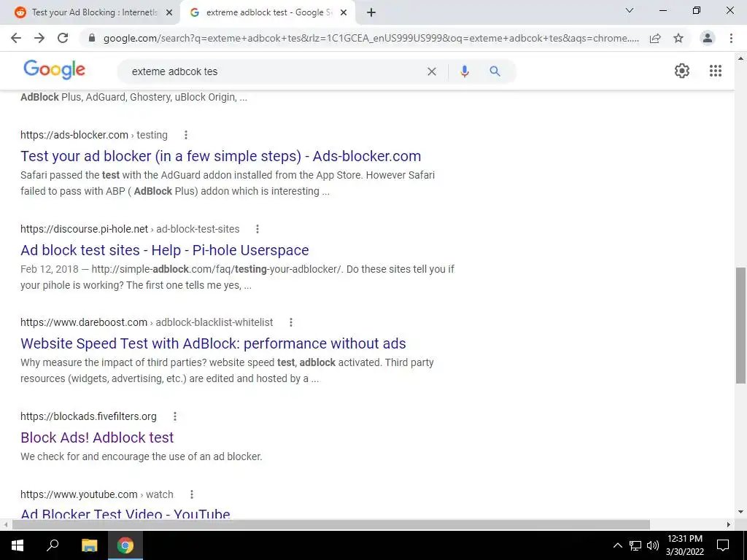
Task: Click the scroll down arrow
Action: [740, 512]
